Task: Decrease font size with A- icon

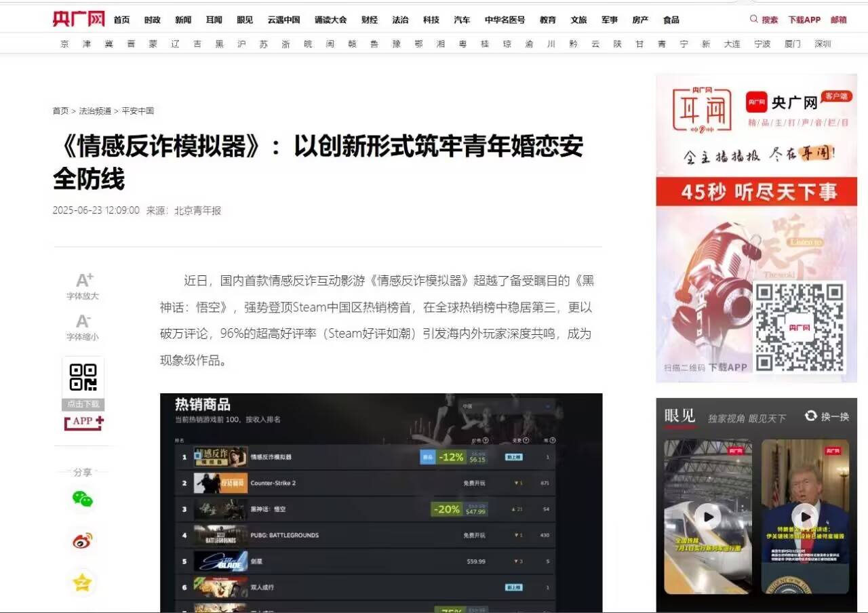Action: (83, 321)
